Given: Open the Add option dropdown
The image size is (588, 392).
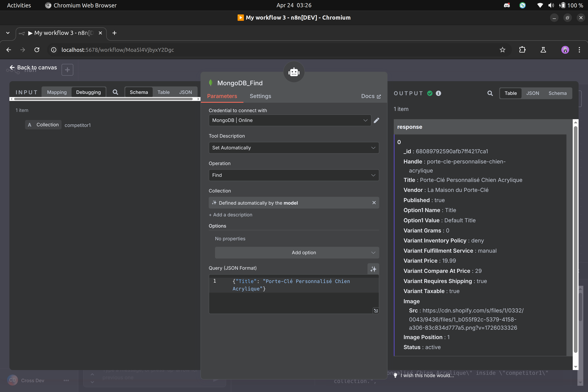Looking at the screenshot, I should pos(297,252).
